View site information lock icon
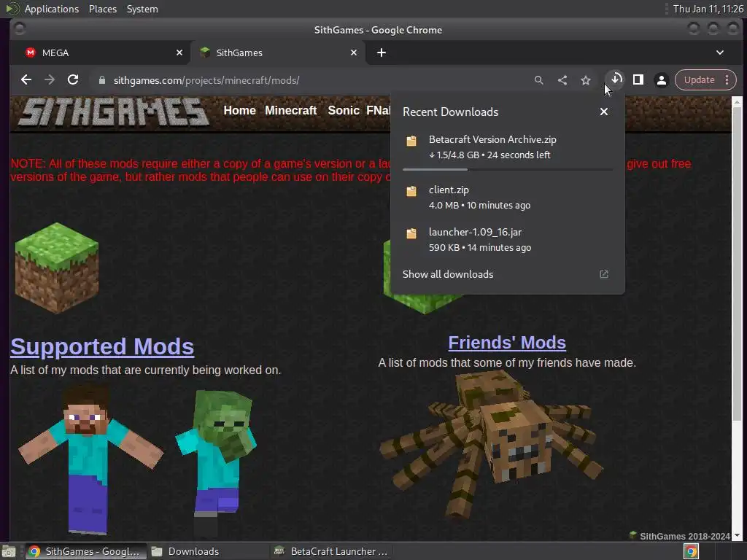 click(x=101, y=80)
